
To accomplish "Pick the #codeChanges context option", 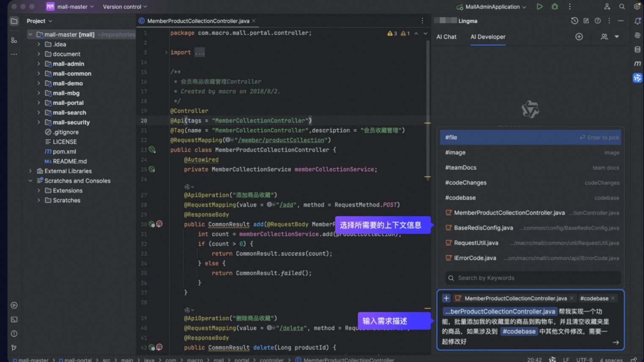I will 466,183.
